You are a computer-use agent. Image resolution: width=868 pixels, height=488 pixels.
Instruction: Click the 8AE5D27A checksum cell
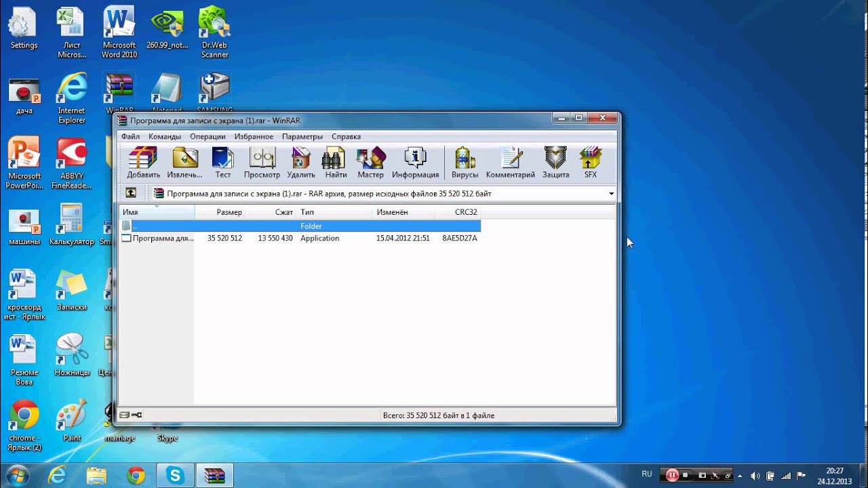click(x=460, y=239)
